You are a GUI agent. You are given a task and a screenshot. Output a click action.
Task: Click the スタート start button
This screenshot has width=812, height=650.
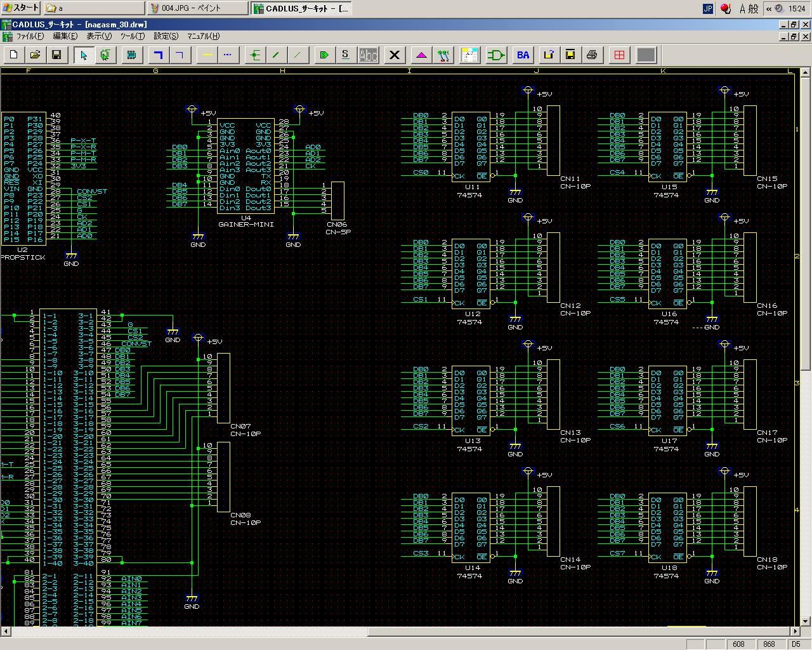[21, 8]
